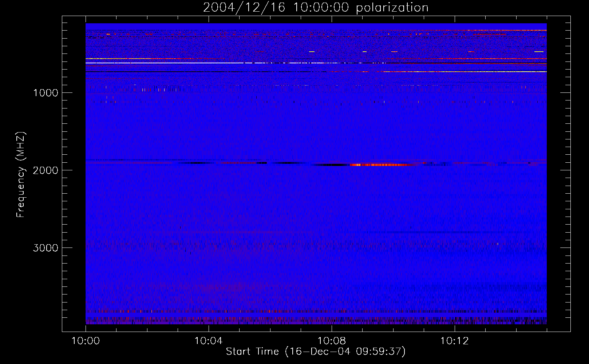
Task: Click the 1000 frequency tick label
Action: click(46, 93)
